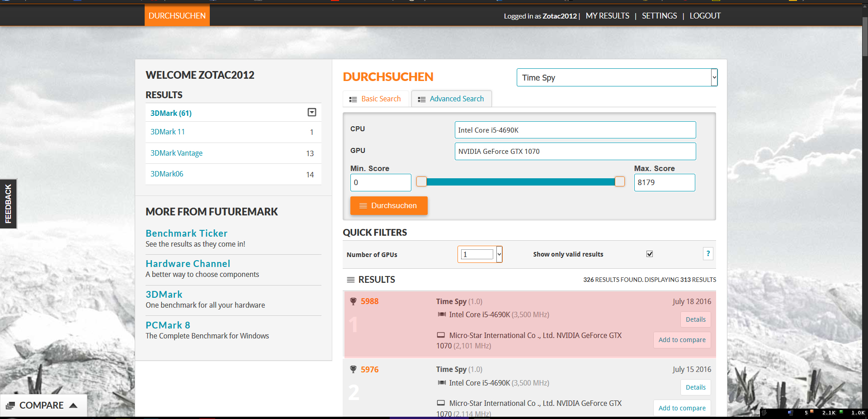The image size is (868, 419).
Task: Click the CPU chip icon in the 5976 result
Action: pyautogui.click(x=442, y=383)
